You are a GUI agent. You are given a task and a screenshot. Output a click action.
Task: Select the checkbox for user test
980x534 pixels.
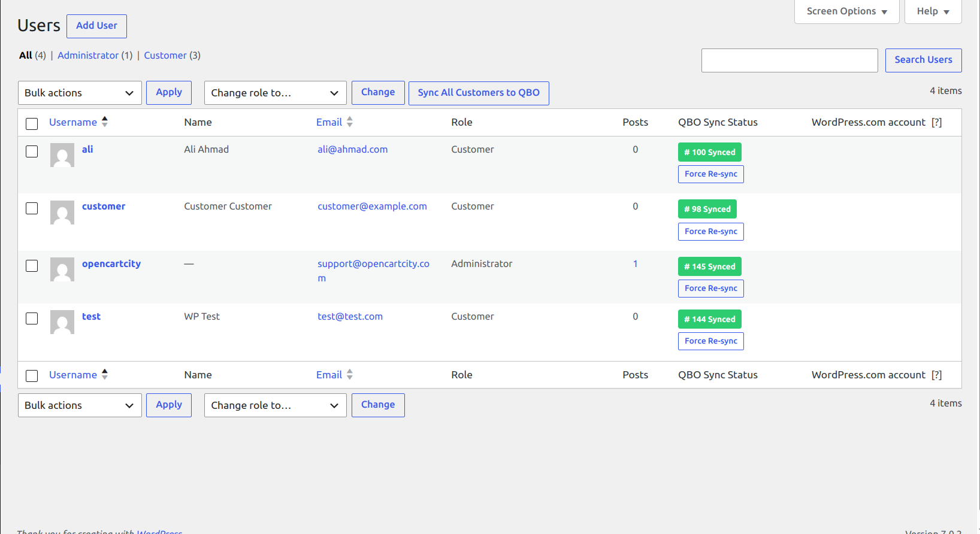pyautogui.click(x=32, y=318)
